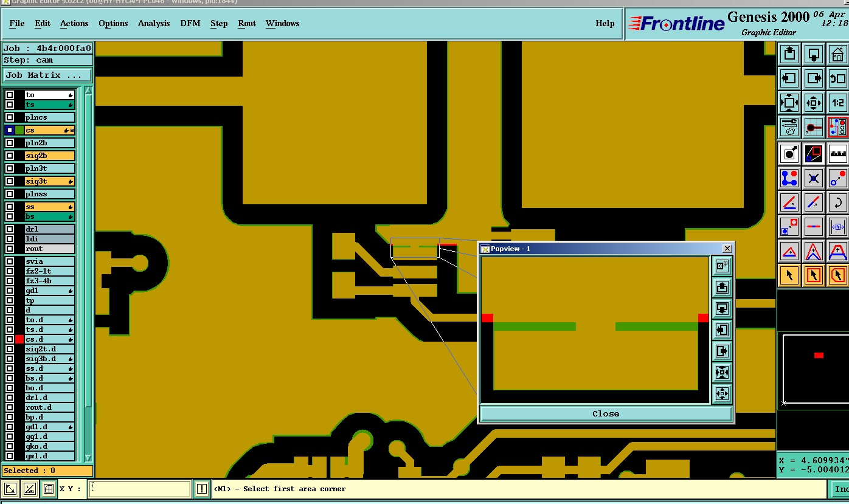This screenshot has width=849, height=504.
Task: Open the Step menu
Action: click(219, 23)
